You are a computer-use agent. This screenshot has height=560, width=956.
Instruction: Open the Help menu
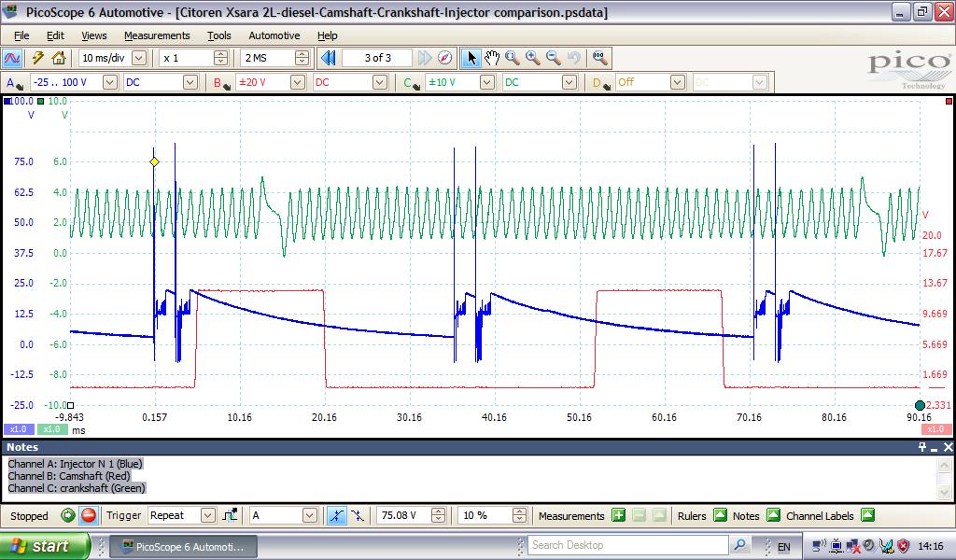click(x=328, y=35)
